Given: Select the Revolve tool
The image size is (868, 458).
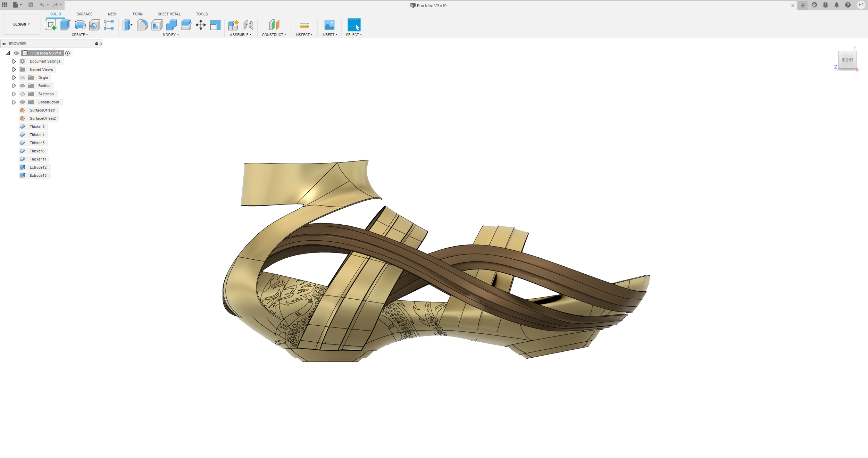Looking at the screenshot, I should (x=80, y=25).
